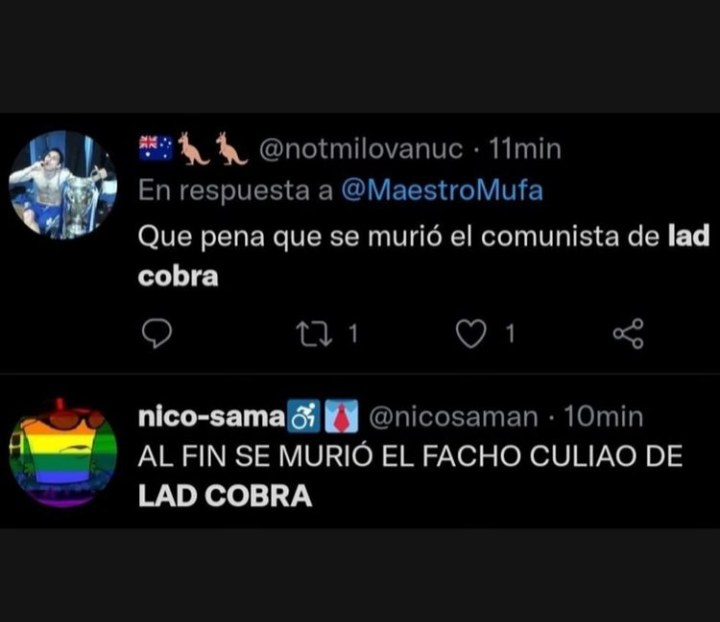Retweet the notmilovanuc tweet

click(314, 334)
